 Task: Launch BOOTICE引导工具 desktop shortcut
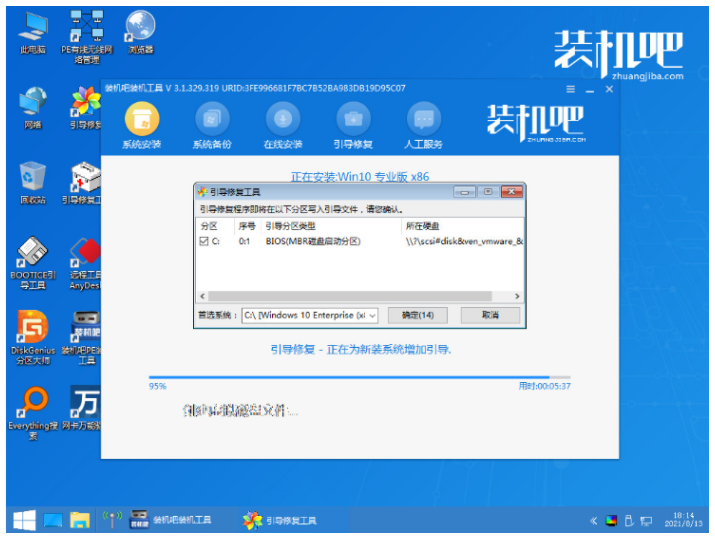[33, 263]
